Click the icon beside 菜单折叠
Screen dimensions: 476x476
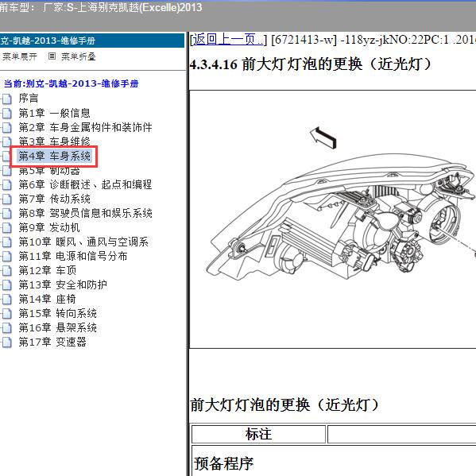coord(52,56)
